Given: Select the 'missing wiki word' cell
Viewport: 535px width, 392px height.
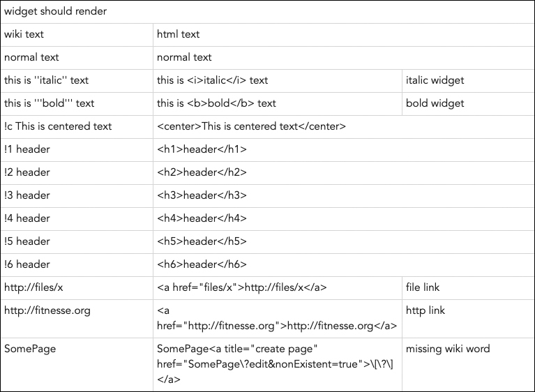Looking at the screenshot, I should (x=448, y=349).
